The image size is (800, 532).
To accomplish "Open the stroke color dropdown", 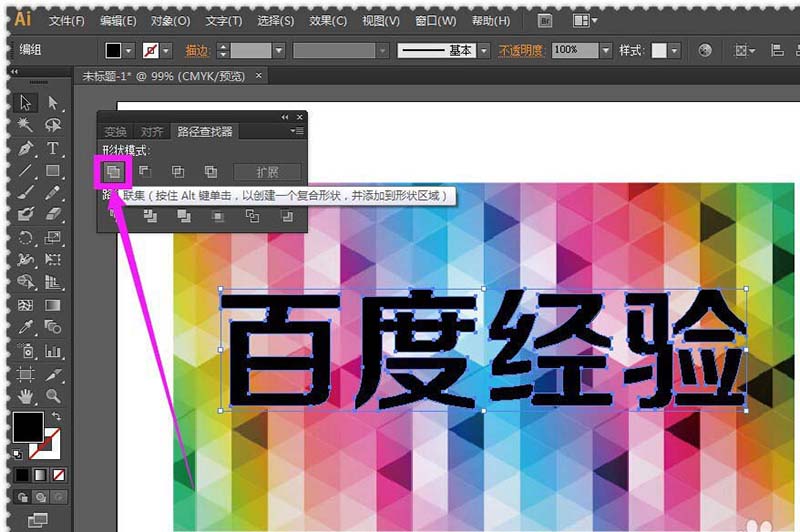I will (x=166, y=50).
